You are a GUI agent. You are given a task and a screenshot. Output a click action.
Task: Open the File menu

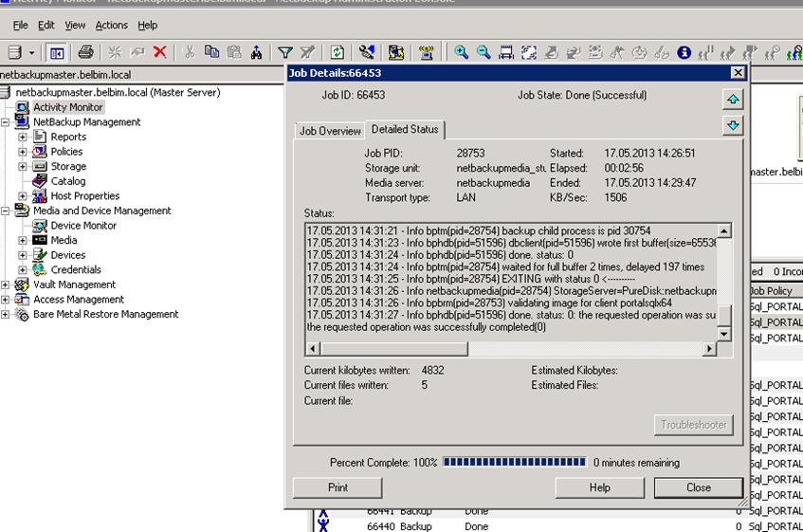tap(21, 25)
